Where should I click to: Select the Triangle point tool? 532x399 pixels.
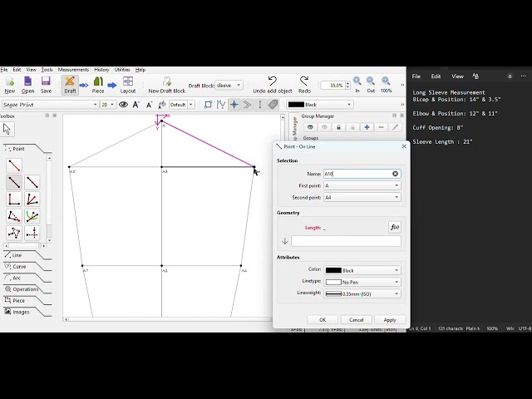pyautogui.click(x=14, y=233)
